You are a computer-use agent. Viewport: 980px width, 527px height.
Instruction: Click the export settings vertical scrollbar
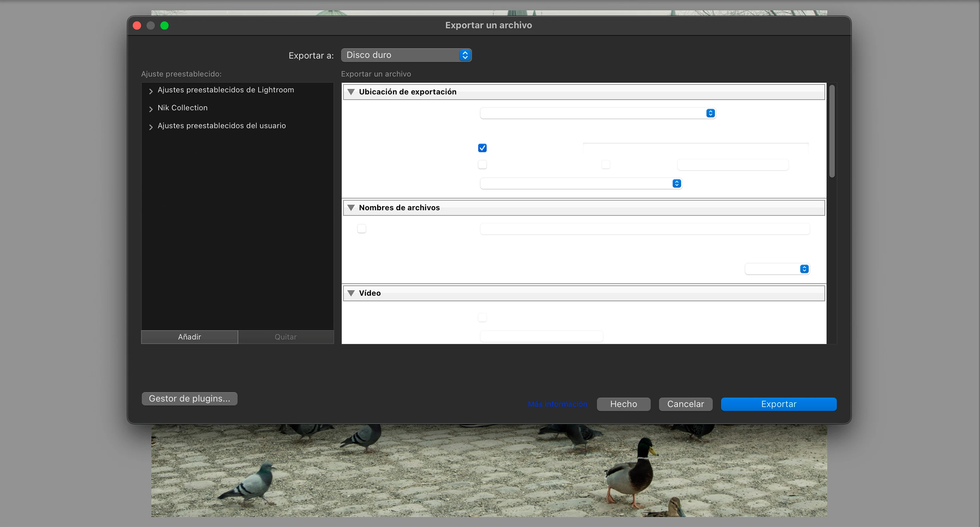pos(832,131)
